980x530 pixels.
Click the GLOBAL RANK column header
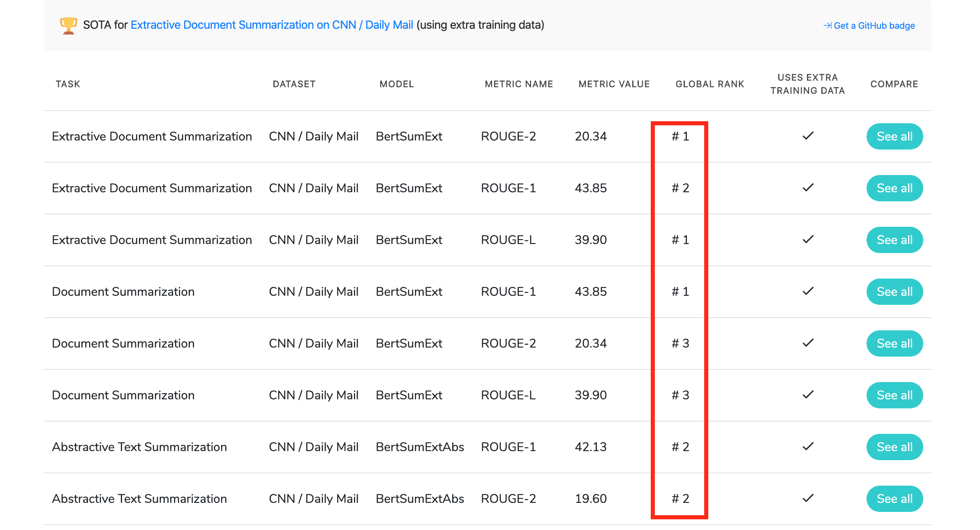(x=710, y=84)
